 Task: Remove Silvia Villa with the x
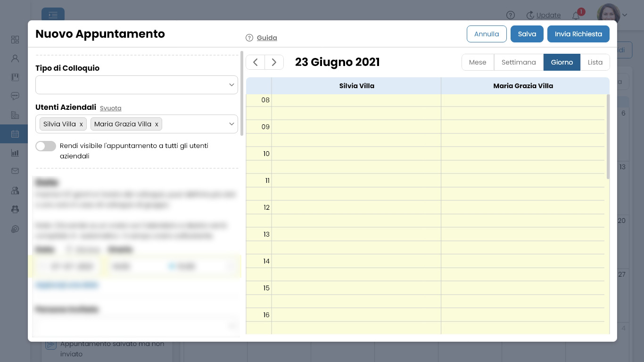[x=81, y=124]
